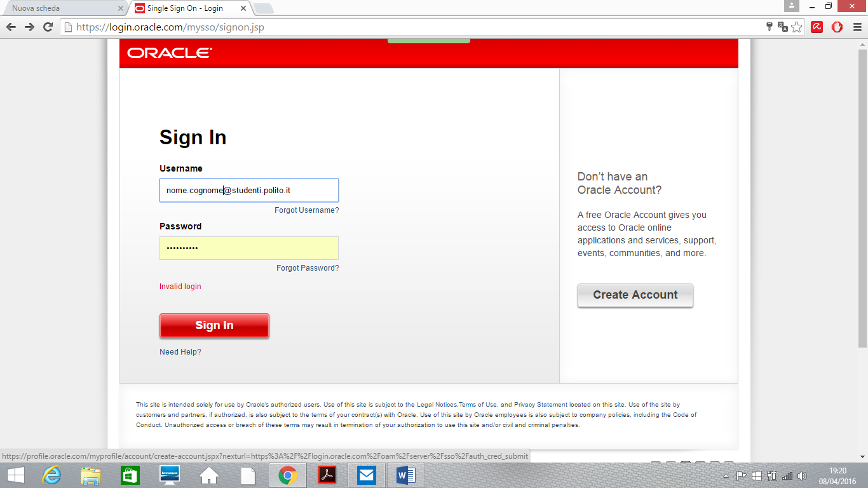Close the Single Sign On tab
The height and width of the screenshot is (488, 868).
click(243, 8)
